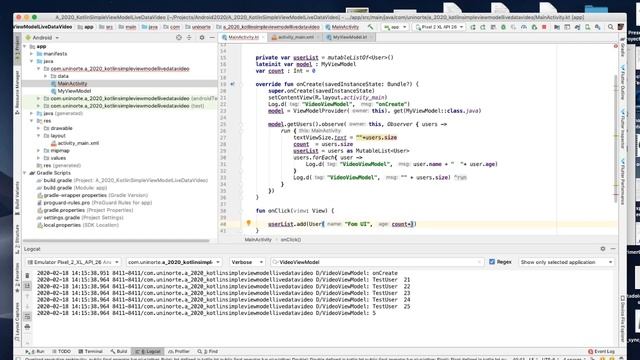The width and height of the screenshot is (640, 360).
Task: Open the TODO tool window tab
Action: pyautogui.click(x=61, y=351)
